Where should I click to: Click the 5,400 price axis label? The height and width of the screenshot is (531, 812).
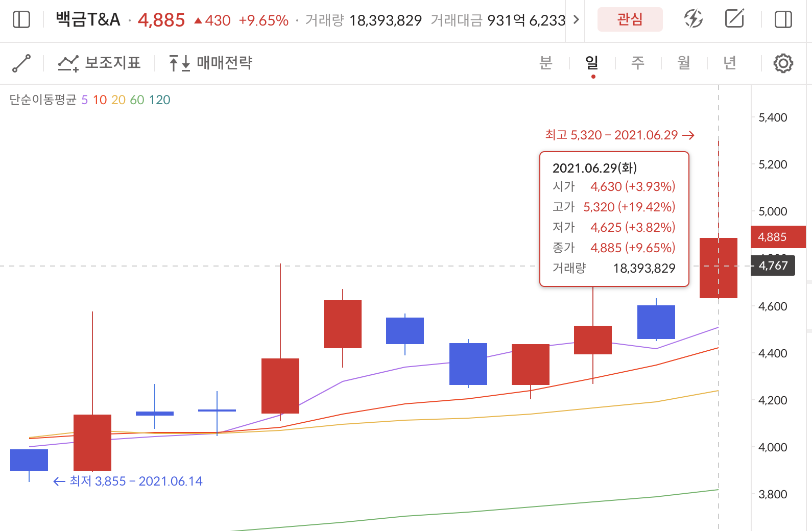coord(773,117)
